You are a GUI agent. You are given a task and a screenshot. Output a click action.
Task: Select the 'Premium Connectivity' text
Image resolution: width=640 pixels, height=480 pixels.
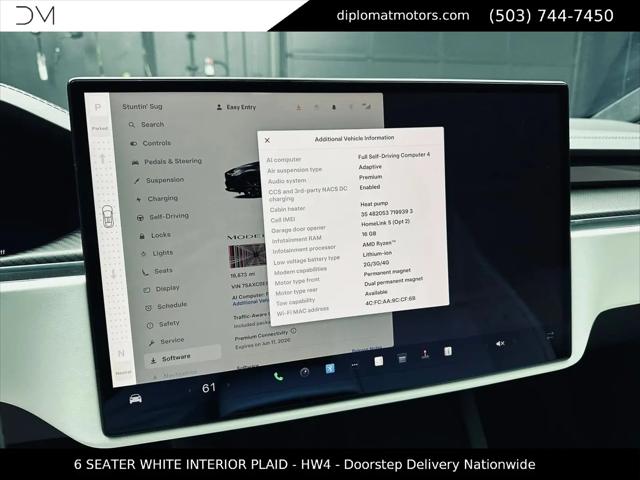point(261,336)
